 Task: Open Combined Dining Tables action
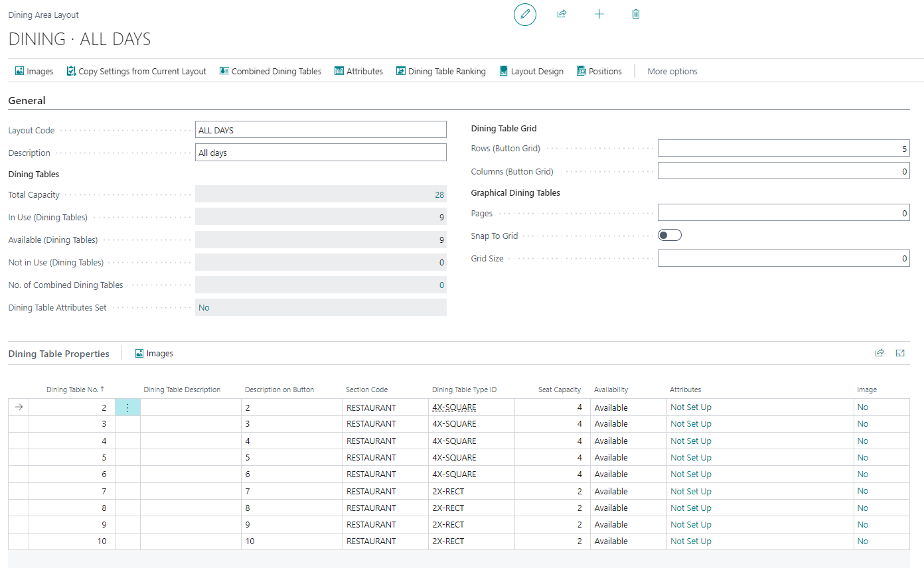[x=270, y=71]
